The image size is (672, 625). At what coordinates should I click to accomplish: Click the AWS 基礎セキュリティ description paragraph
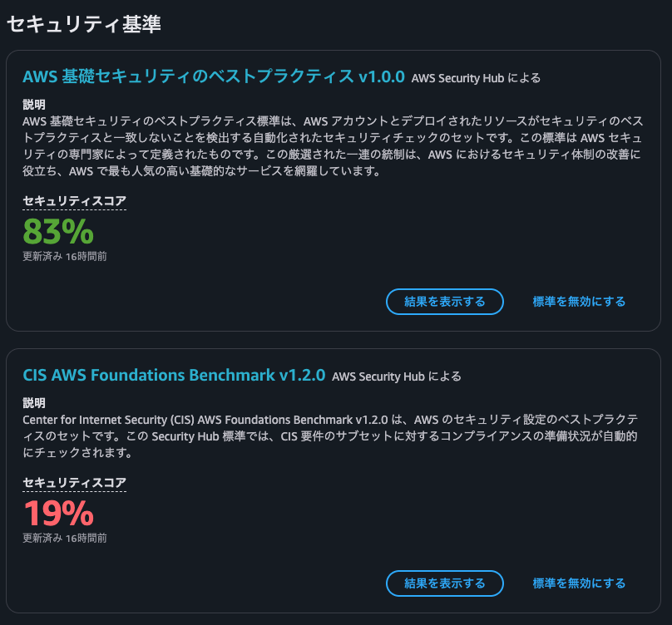pos(333,146)
